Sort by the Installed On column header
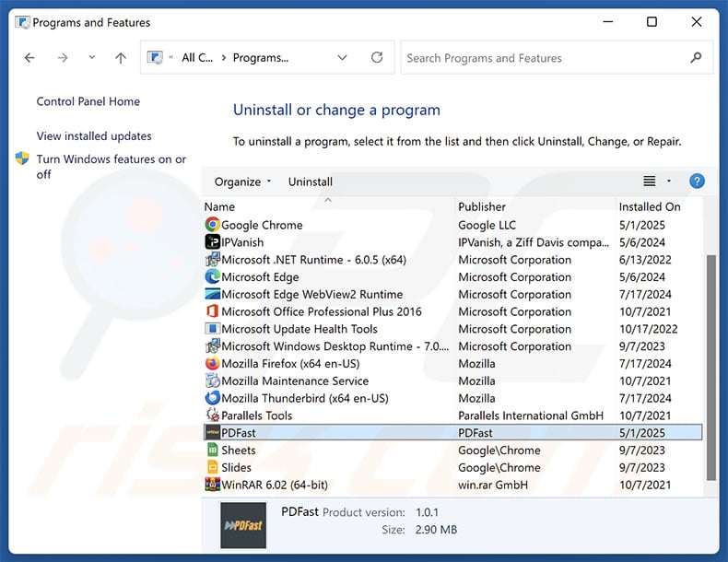 (650, 206)
